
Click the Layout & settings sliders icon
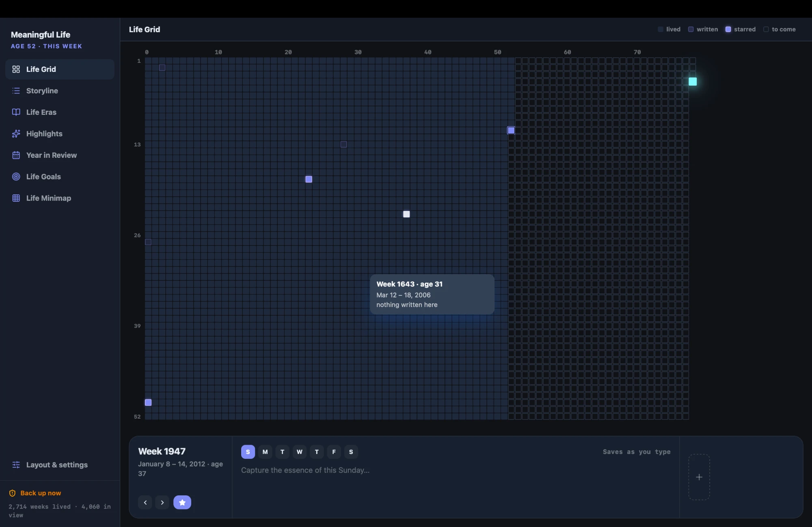pyautogui.click(x=16, y=465)
